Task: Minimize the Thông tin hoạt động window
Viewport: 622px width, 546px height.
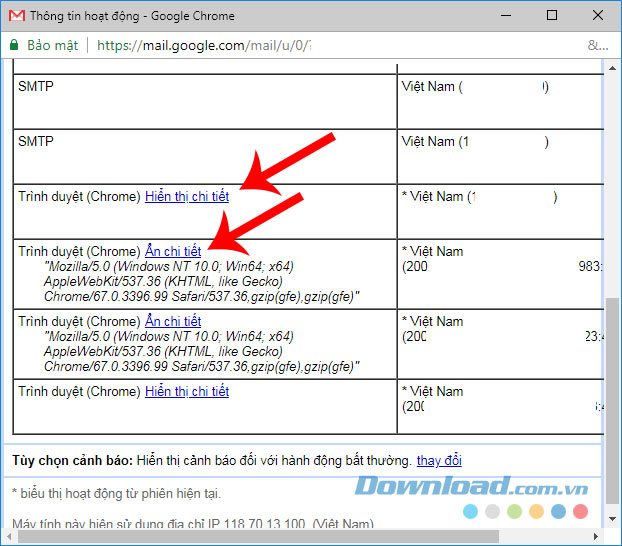Action: 506,16
